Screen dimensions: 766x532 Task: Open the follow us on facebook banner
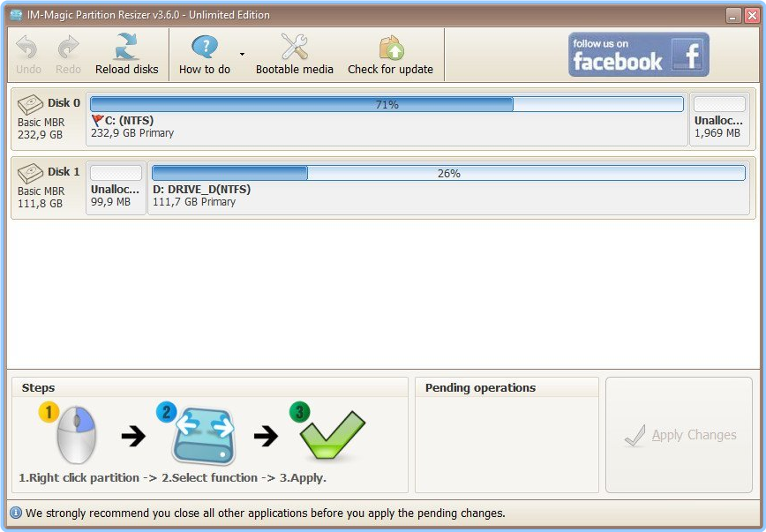point(639,54)
